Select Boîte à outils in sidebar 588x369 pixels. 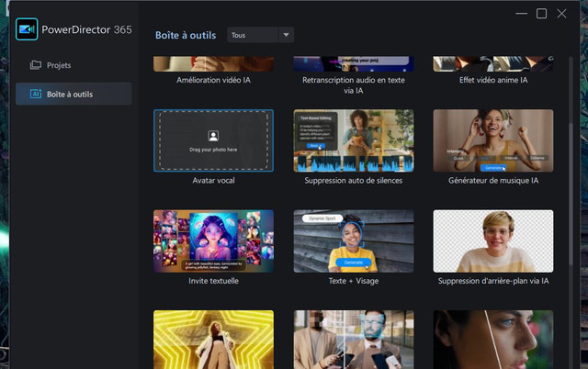[x=73, y=94]
